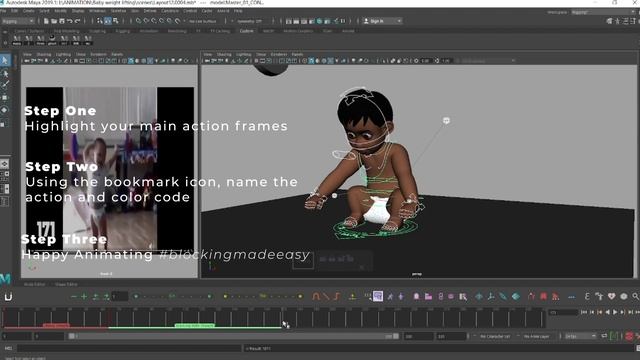Click the Open Scene folder icon
Viewport: 640px width, 360px height.
pyautogui.click(x=54, y=21)
